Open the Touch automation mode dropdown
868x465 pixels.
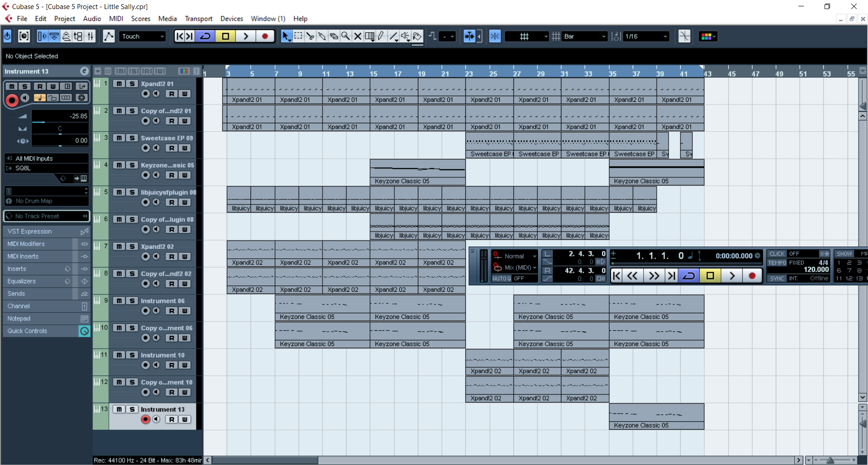click(x=143, y=36)
